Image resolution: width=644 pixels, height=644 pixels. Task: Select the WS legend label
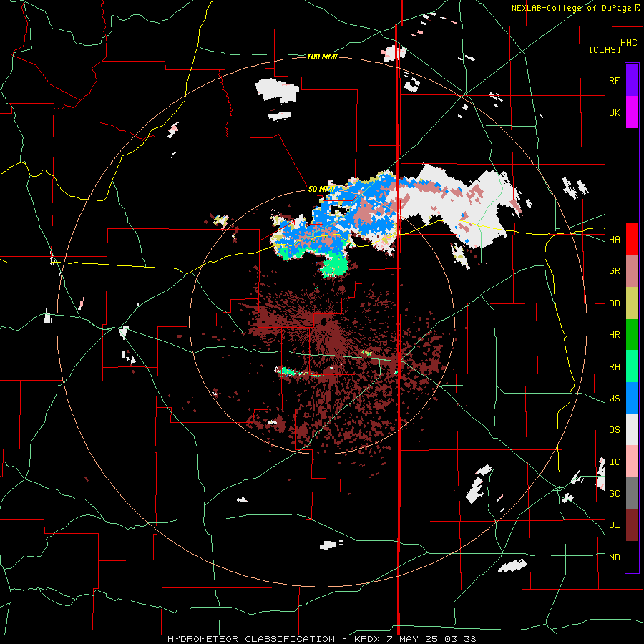click(x=614, y=399)
